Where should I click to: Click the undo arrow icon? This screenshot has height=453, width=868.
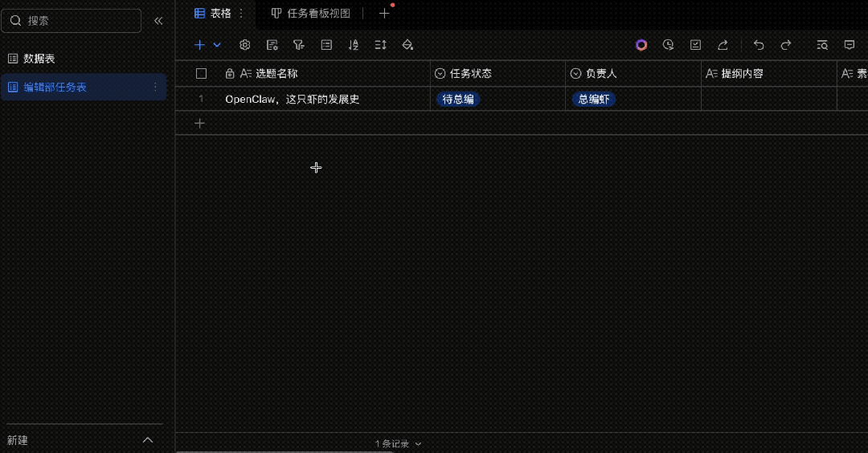759,45
